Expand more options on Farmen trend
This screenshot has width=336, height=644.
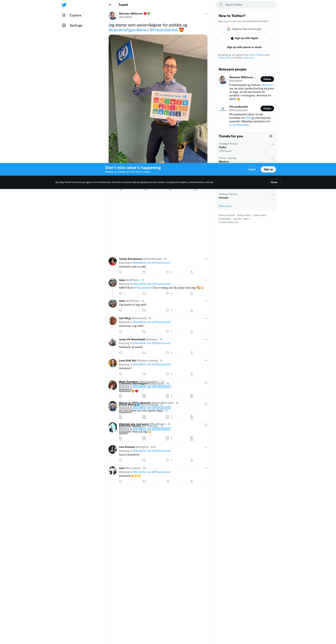272,195
